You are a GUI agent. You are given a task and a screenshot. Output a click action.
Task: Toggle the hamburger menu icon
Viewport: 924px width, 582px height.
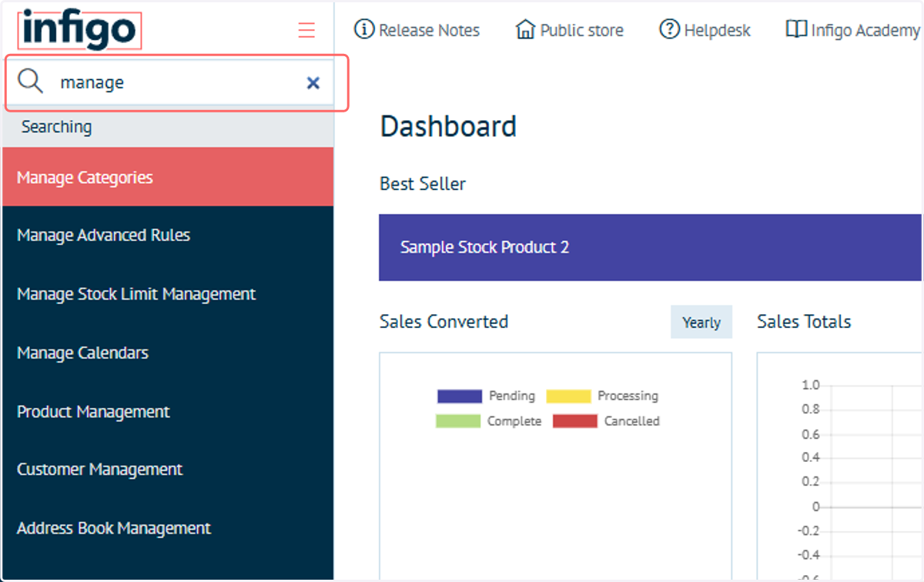(306, 31)
